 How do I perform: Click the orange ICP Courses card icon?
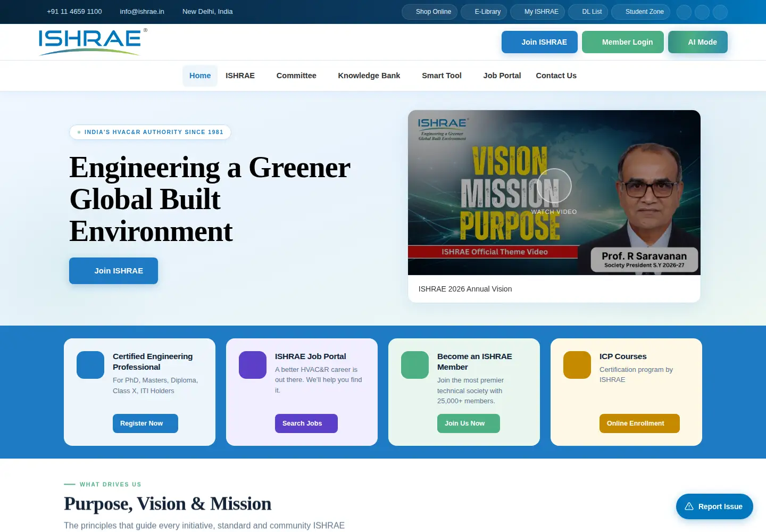coord(577,365)
